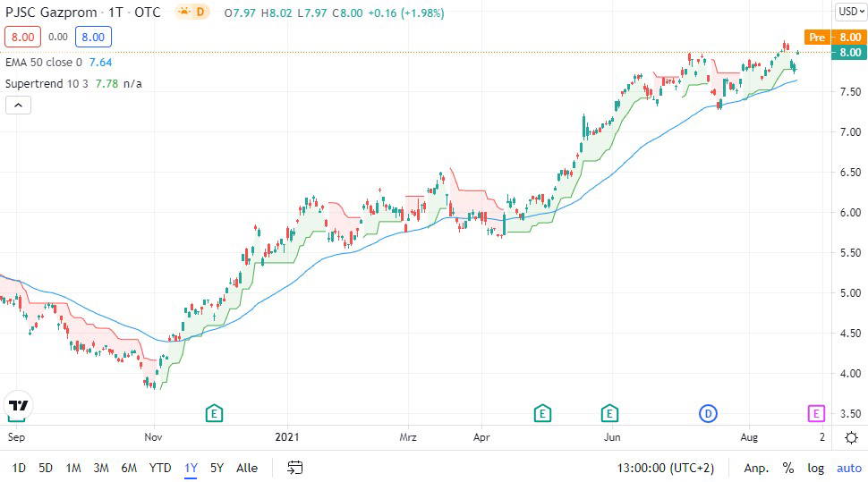Click the 2021 label on time axis
This screenshot has height=482, width=868.
point(286,437)
